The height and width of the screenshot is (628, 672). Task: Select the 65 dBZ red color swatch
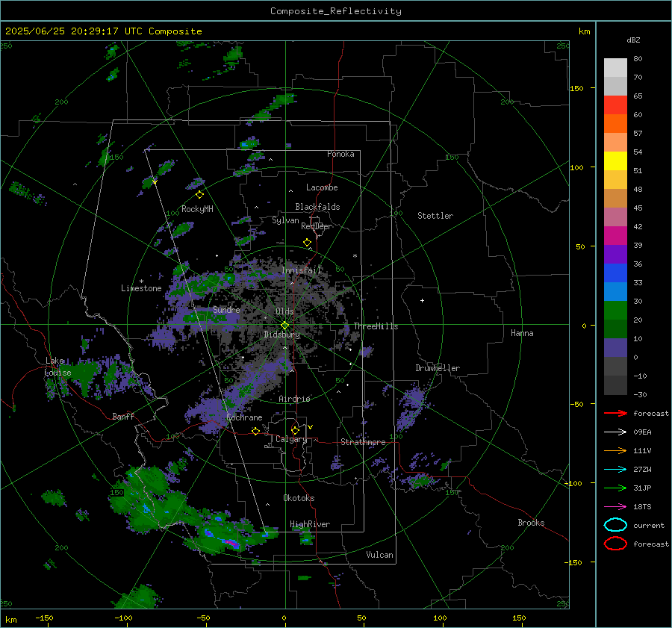[x=615, y=105]
